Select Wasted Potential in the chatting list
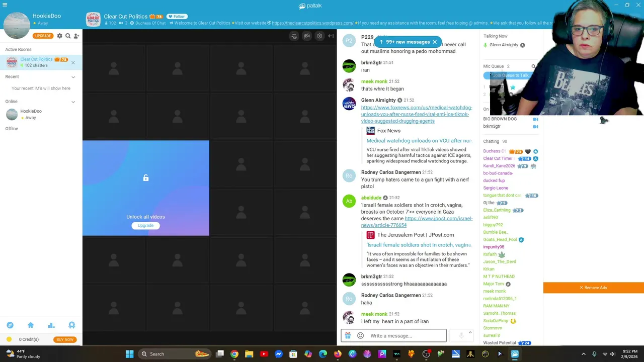This screenshot has width=644, height=362. (x=500, y=343)
